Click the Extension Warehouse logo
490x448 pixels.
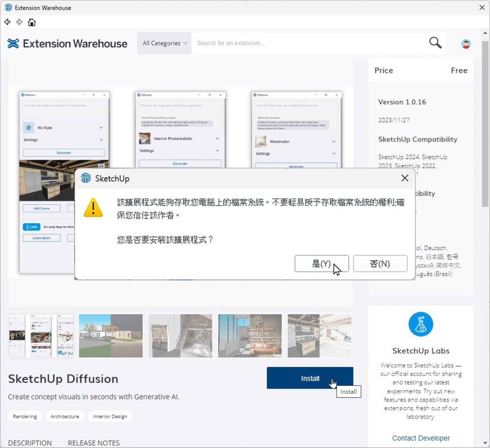(x=67, y=44)
